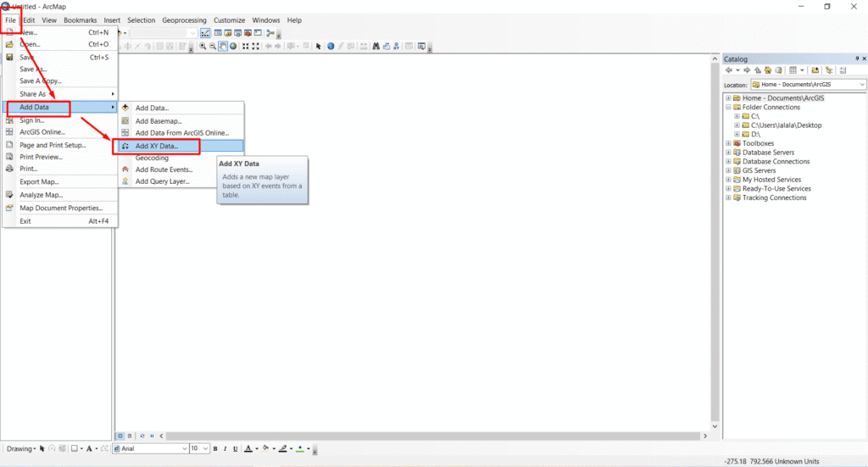Click the font color A swatch
The width and height of the screenshot is (868, 467).
(x=248, y=448)
